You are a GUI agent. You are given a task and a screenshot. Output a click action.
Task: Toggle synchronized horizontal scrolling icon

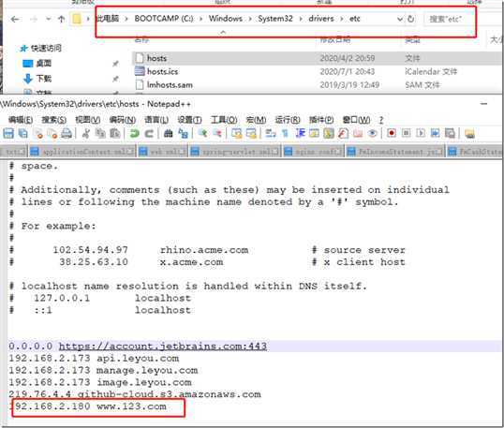pos(251,133)
